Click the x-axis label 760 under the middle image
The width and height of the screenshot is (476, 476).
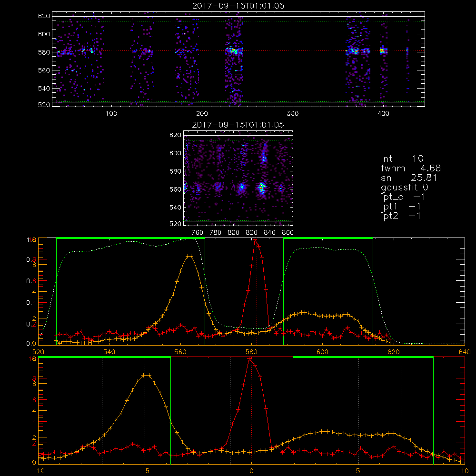198,233
